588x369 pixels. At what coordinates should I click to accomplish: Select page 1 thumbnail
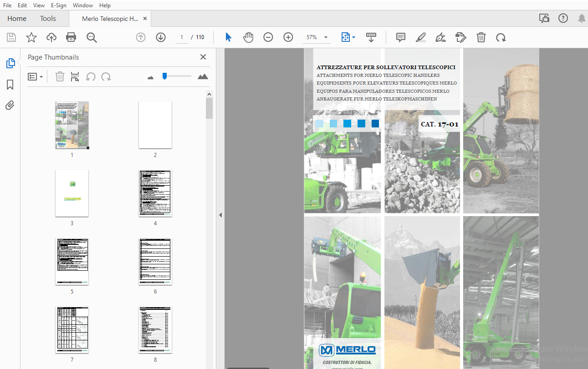(x=72, y=125)
